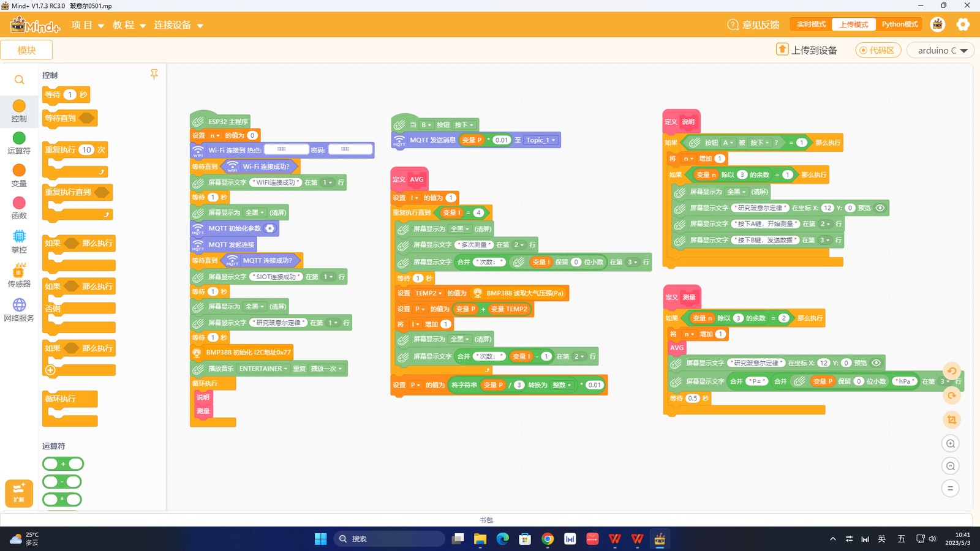This screenshot has width=980, height=551.
Task: Open the taskbar clock and date
Action: 957,539
